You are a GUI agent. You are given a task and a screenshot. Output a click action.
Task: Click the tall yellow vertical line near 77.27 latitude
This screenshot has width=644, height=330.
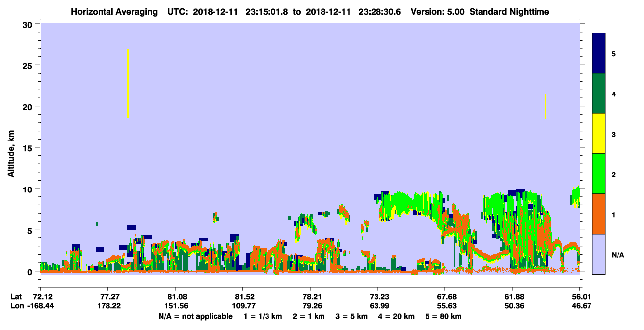click(128, 84)
